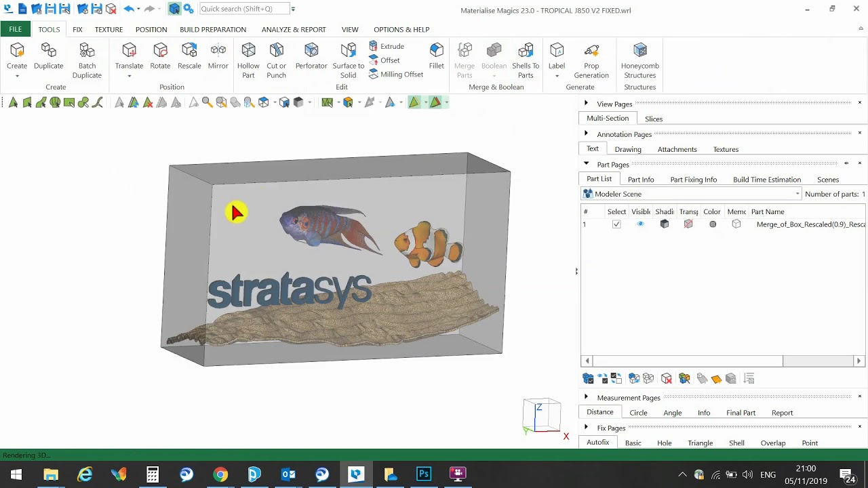Open Google Chrome from taskbar
This screenshot has height=488, width=868.
220,474
